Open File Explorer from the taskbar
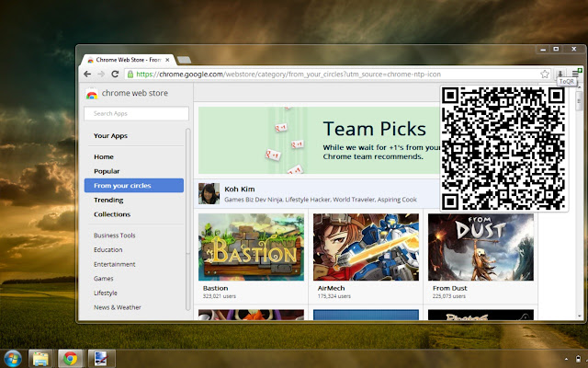The width and height of the screenshot is (588, 368). pos(40,359)
